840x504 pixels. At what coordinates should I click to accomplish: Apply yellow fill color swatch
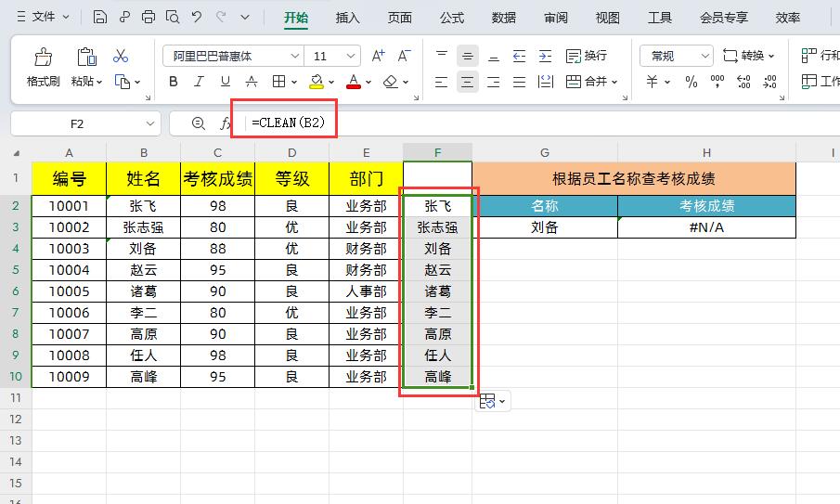(317, 82)
